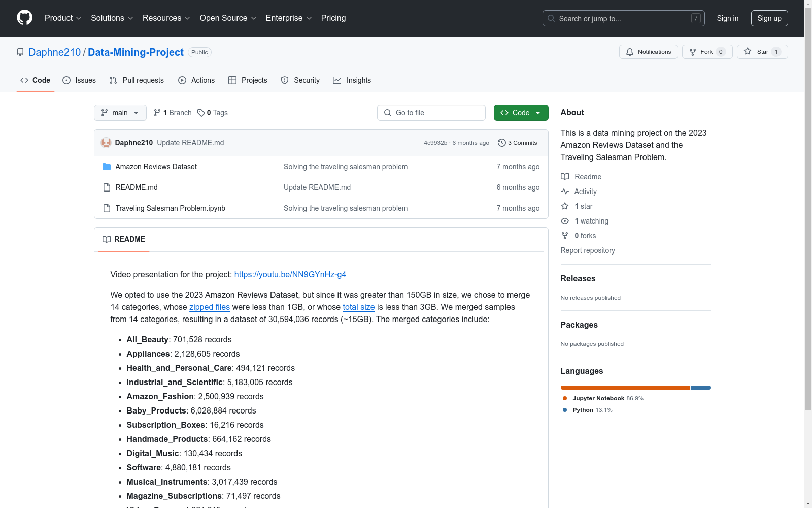
Task: Click the fork icon in Fork button
Action: [693, 52]
